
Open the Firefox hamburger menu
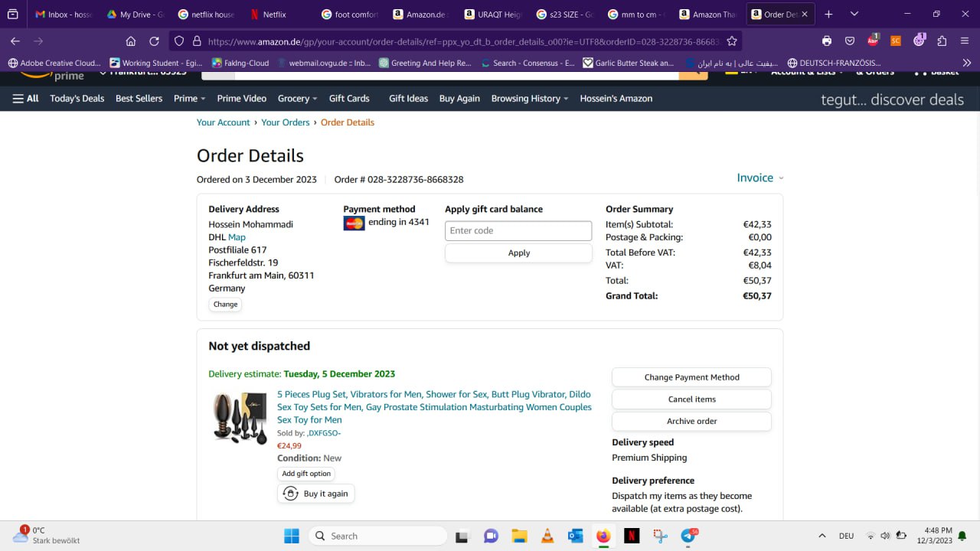point(965,41)
